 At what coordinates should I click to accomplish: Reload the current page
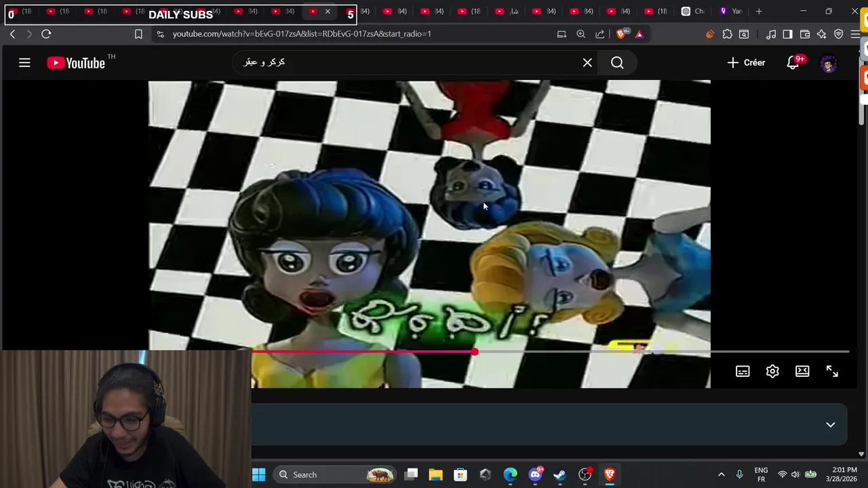[46, 34]
